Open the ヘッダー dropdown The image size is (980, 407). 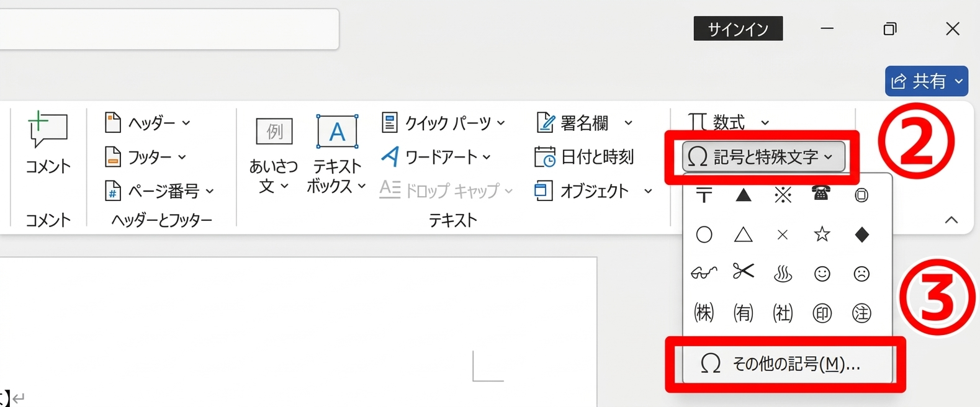[148, 123]
